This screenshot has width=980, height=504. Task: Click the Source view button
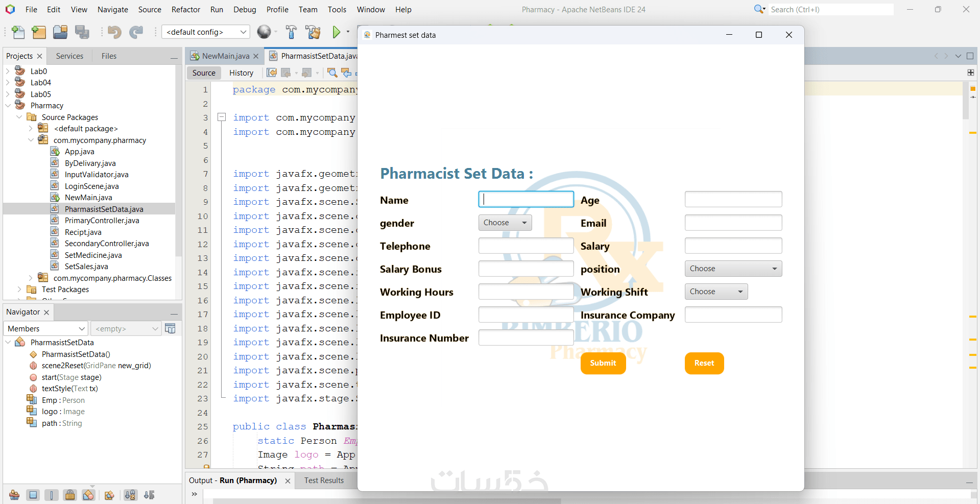coord(204,73)
